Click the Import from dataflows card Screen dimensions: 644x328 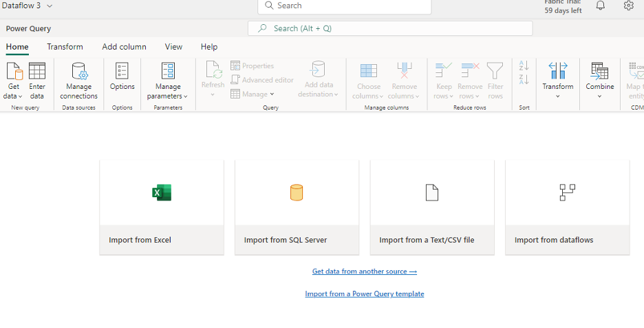(567, 207)
